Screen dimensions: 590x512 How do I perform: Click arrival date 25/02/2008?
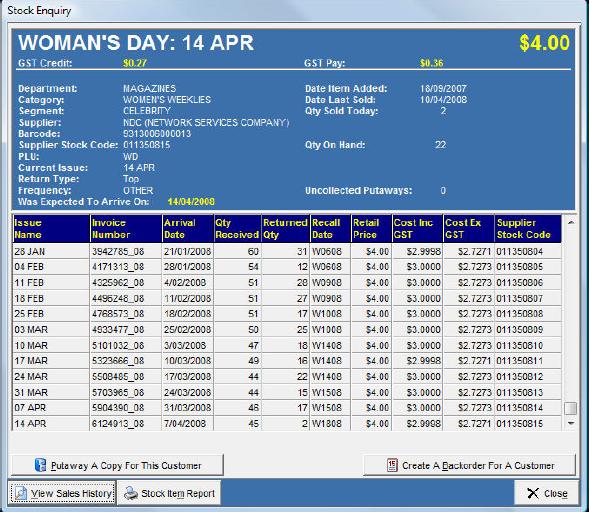click(x=187, y=330)
